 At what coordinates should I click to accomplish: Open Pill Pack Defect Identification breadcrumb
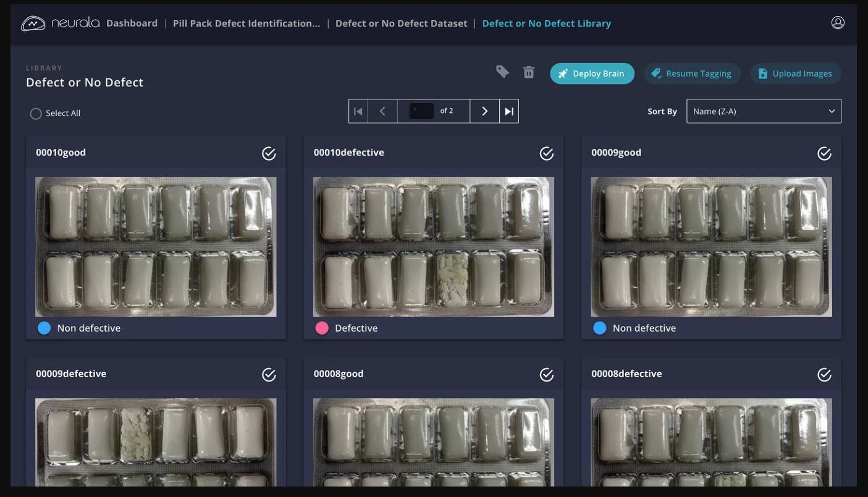[x=246, y=23]
